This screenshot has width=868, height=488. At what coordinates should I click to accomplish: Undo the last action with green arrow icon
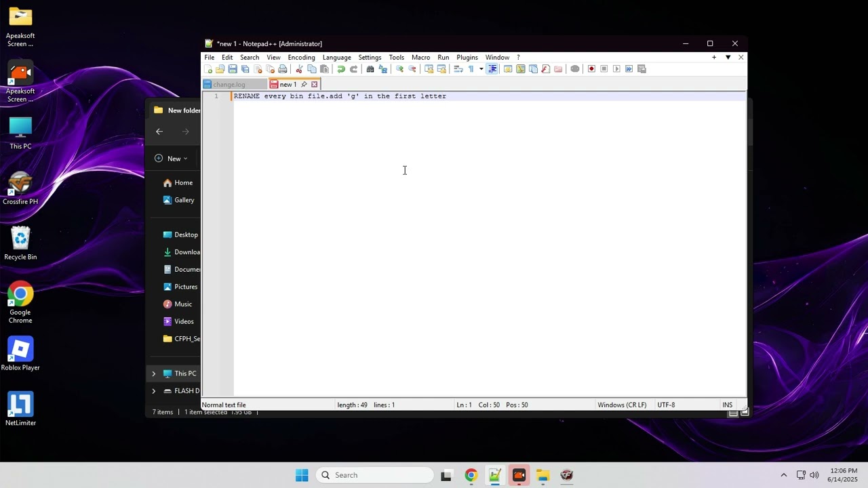341,69
